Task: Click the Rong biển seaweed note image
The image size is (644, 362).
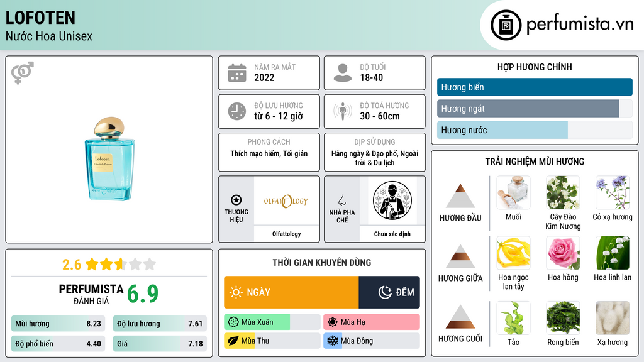Action: (563, 318)
